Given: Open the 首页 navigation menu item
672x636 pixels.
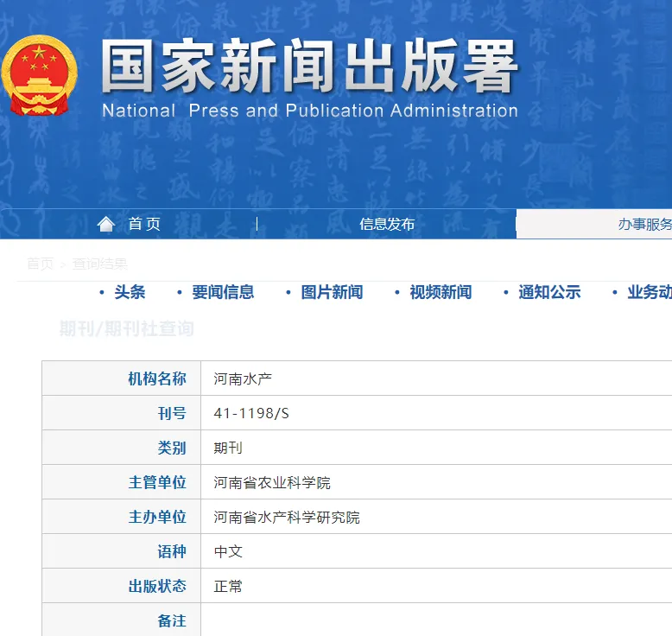Looking at the screenshot, I should point(144,224).
